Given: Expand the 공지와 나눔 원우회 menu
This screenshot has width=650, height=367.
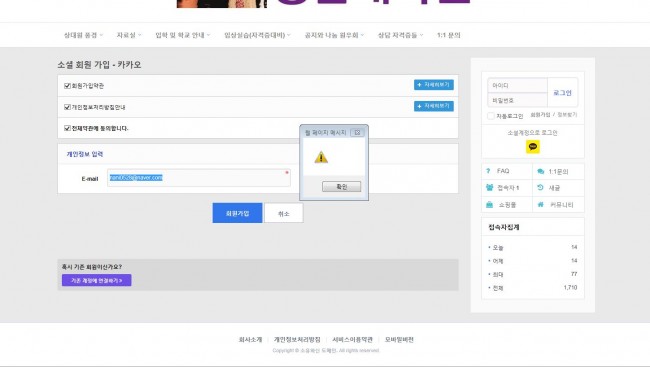Looking at the screenshot, I should pos(334,35).
